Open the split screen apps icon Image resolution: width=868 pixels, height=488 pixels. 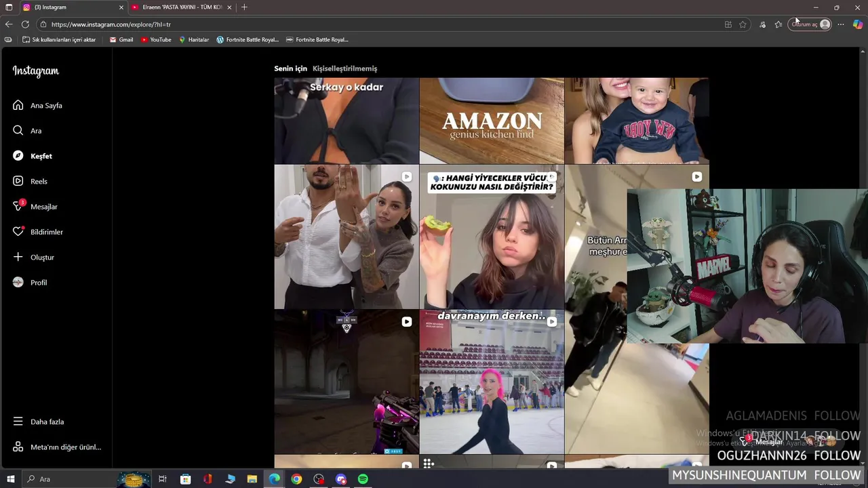pos(728,24)
